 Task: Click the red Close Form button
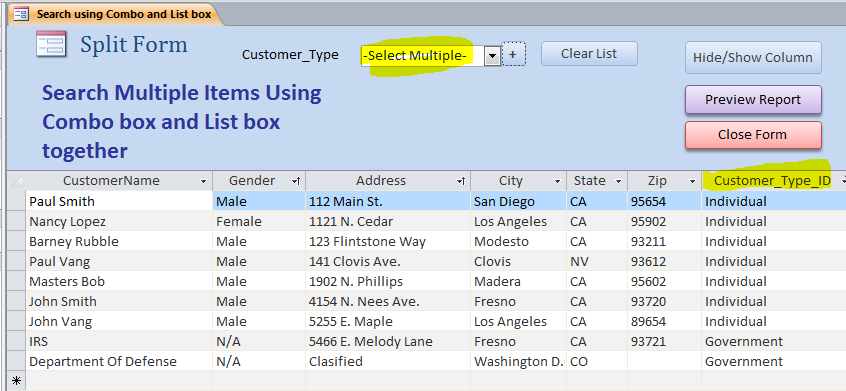click(753, 135)
